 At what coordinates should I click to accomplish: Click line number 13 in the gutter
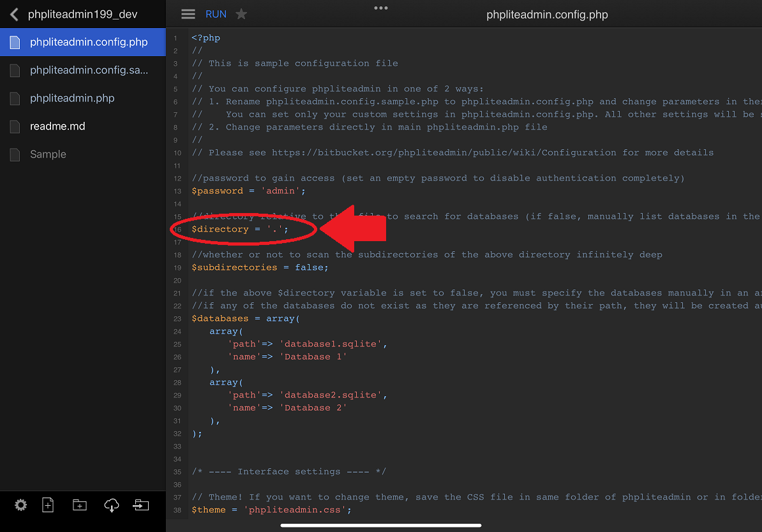177,191
